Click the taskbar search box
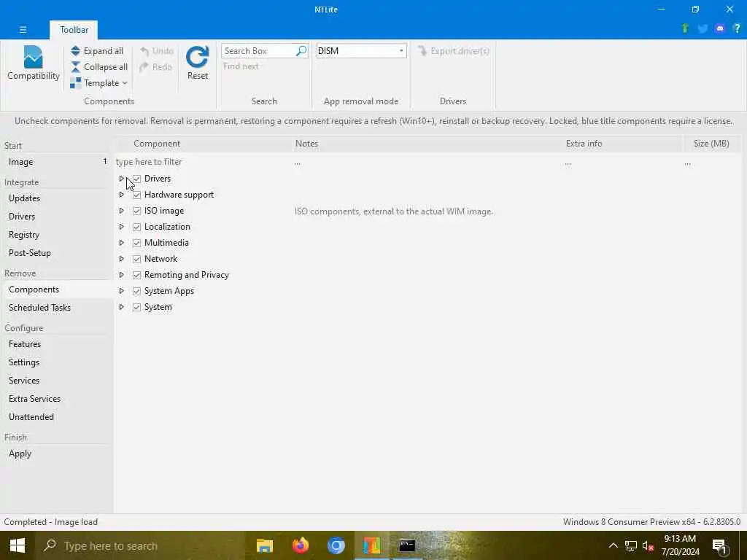This screenshot has height=560, width=747. click(x=140, y=545)
